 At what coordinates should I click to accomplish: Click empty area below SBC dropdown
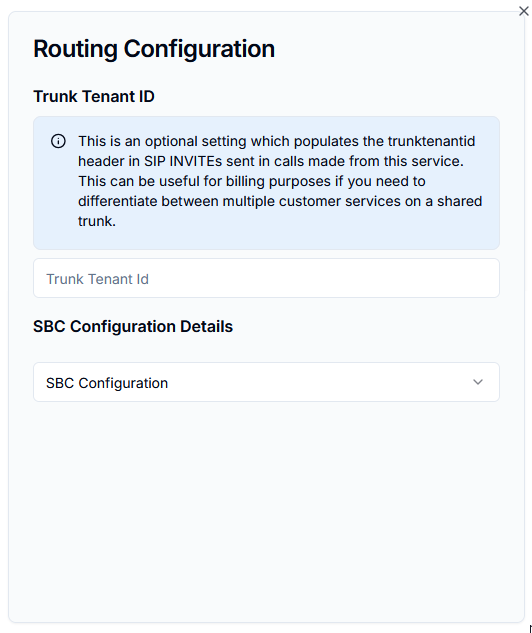266,509
